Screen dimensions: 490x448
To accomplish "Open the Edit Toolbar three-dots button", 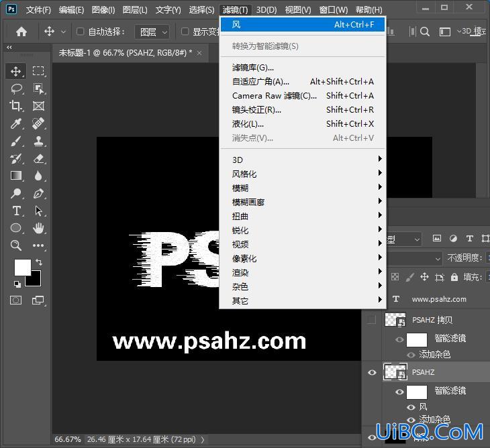I will pos(38,245).
